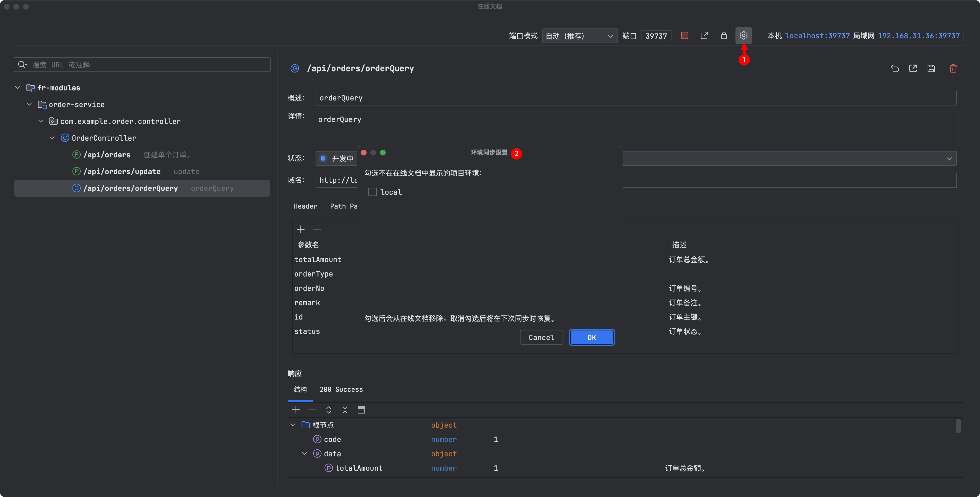Switch to the 结构 response tab
The height and width of the screenshot is (497, 980).
point(300,389)
